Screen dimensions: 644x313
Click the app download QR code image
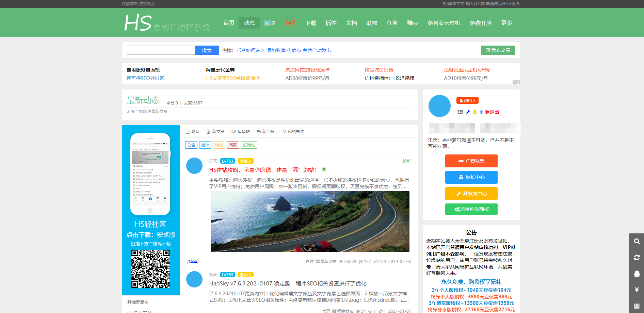pyautogui.click(x=150, y=269)
